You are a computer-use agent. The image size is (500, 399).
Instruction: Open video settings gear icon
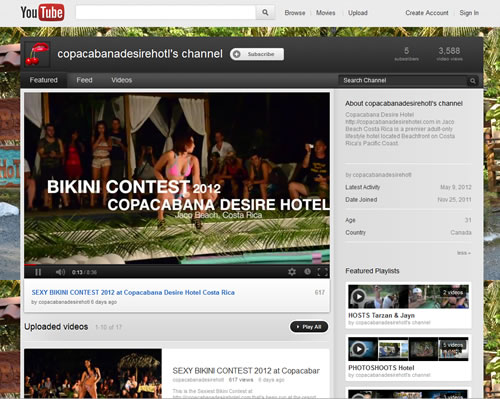point(292,272)
